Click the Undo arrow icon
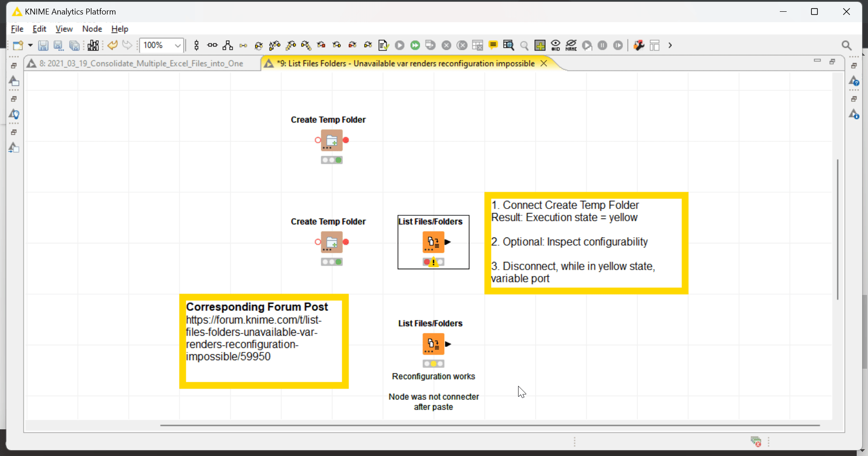 point(113,45)
